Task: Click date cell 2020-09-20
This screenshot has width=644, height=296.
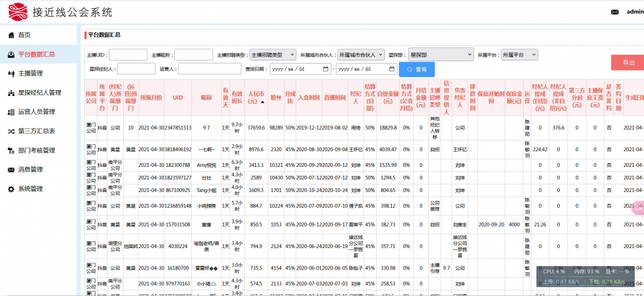Action: click(x=491, y=224)
